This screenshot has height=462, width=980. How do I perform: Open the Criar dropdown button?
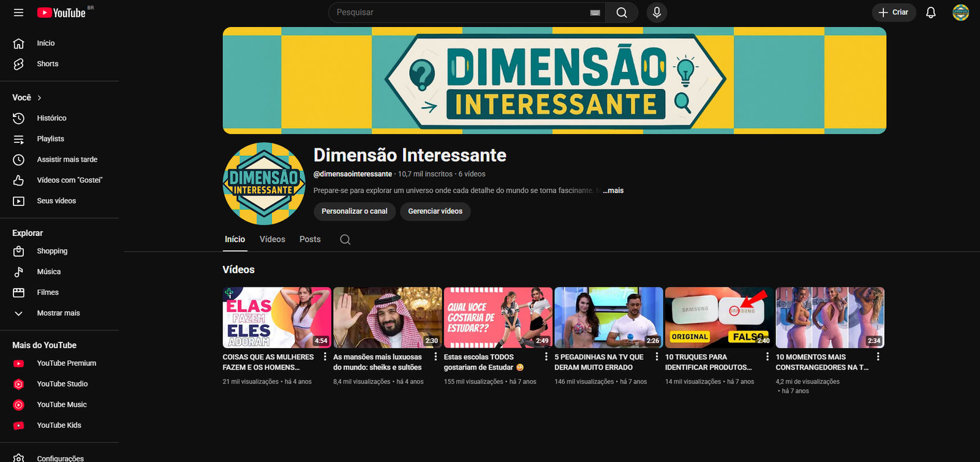(x=894, y=12)
